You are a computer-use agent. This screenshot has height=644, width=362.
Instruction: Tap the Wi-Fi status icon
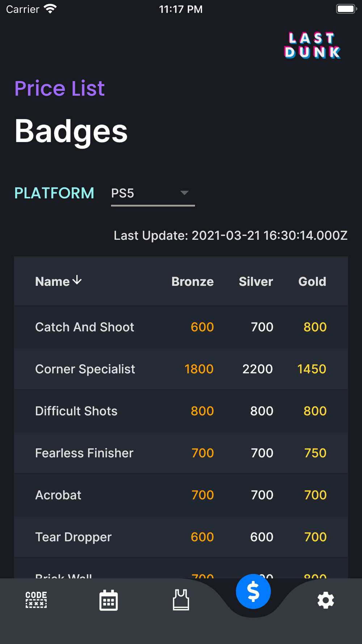point(50,9)
